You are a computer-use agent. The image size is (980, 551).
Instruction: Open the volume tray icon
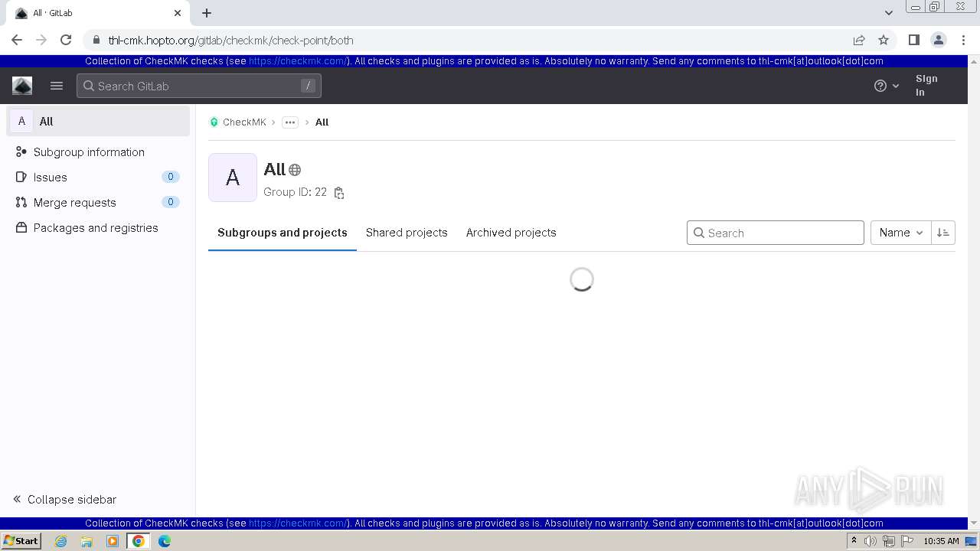[871, 541]
